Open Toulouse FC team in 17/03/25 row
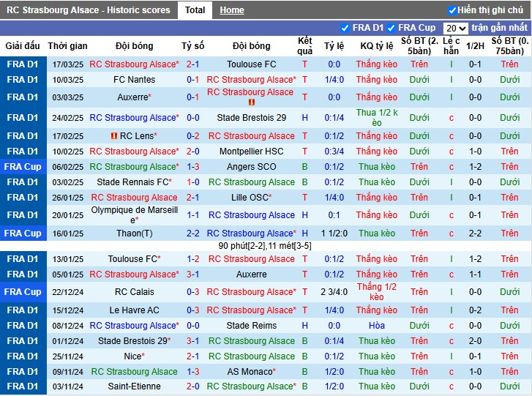Image resolution: width=532 pixels, height=396 pixels. [252, 64]
